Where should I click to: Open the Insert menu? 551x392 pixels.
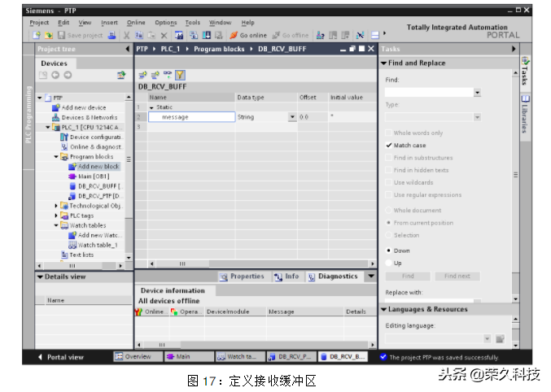[109, 23]
